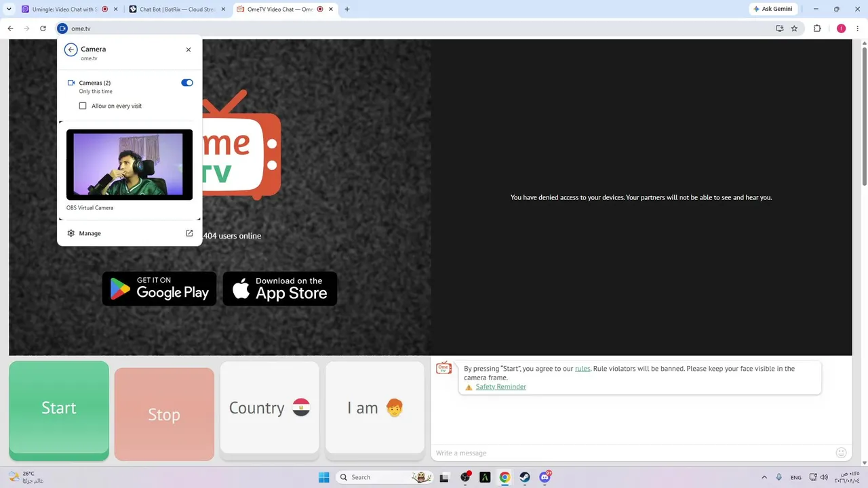Click the denied access to devices message

point(641,197)
